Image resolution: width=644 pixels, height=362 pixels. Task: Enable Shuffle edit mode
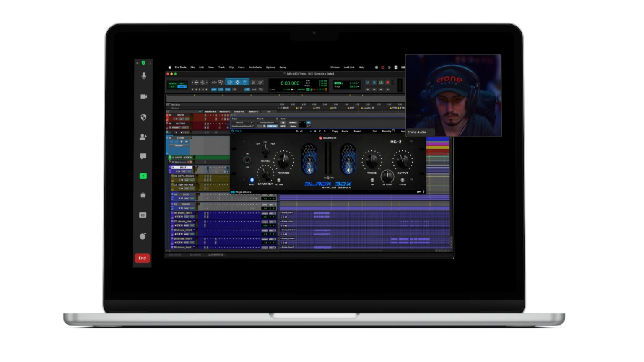click(172, 83)
